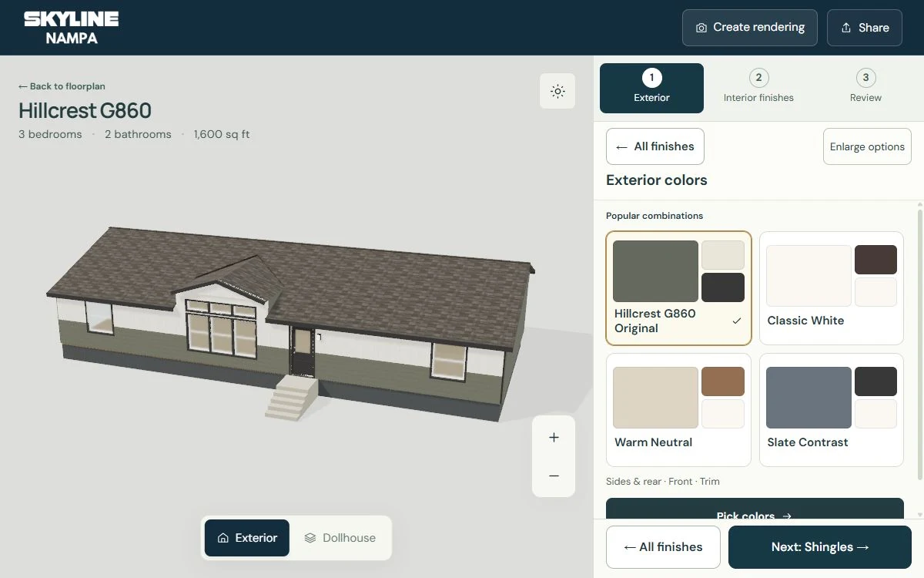Choose Classic White color combination
This screenshot has height=578, width=924.
pyautogui.click(x=832, y=288)
